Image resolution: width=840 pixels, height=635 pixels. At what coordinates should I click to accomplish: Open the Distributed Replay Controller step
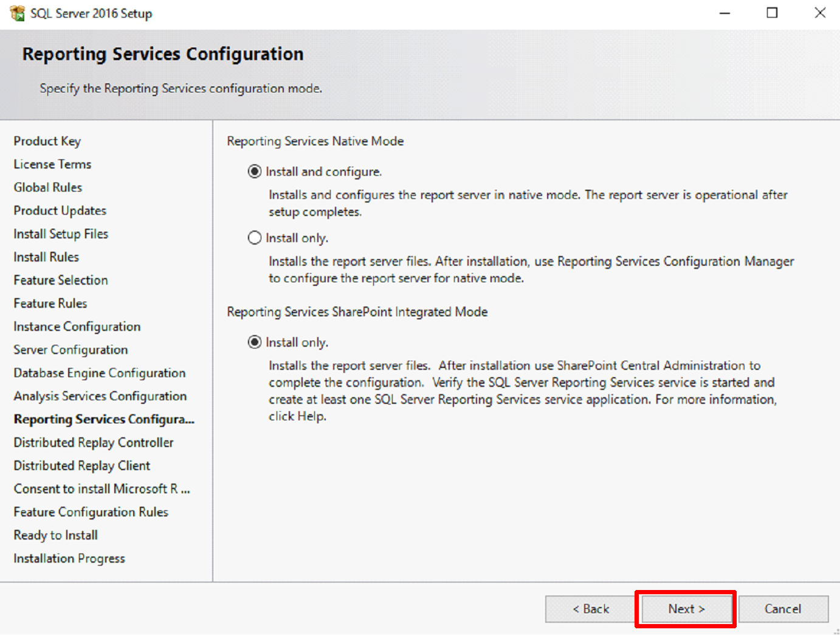[x=93, y=442]
